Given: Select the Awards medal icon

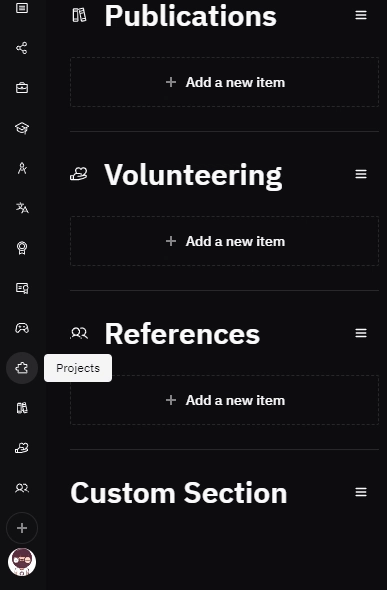Looking at the screenshot, I should click(x=22, y=248).
